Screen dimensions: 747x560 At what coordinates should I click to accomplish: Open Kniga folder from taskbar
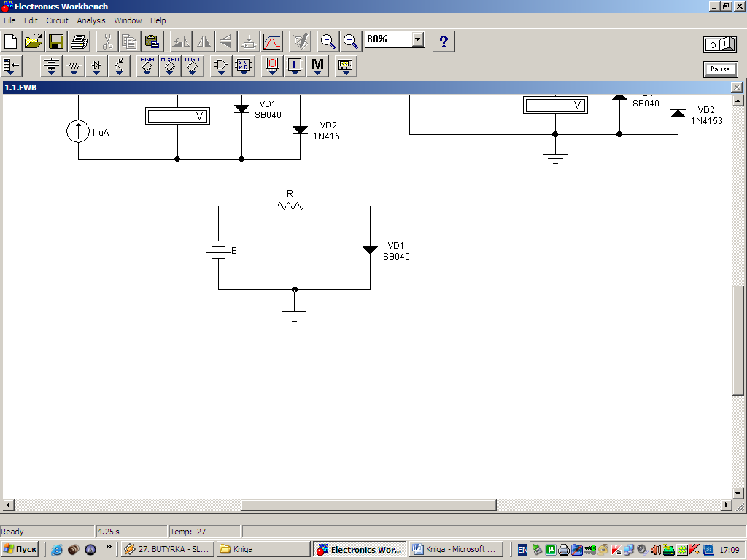coord(263,550)
